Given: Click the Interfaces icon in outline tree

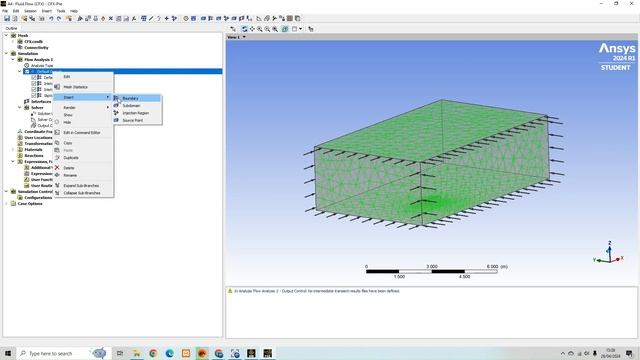Looking at the screenshot, I should pos(27,101).
